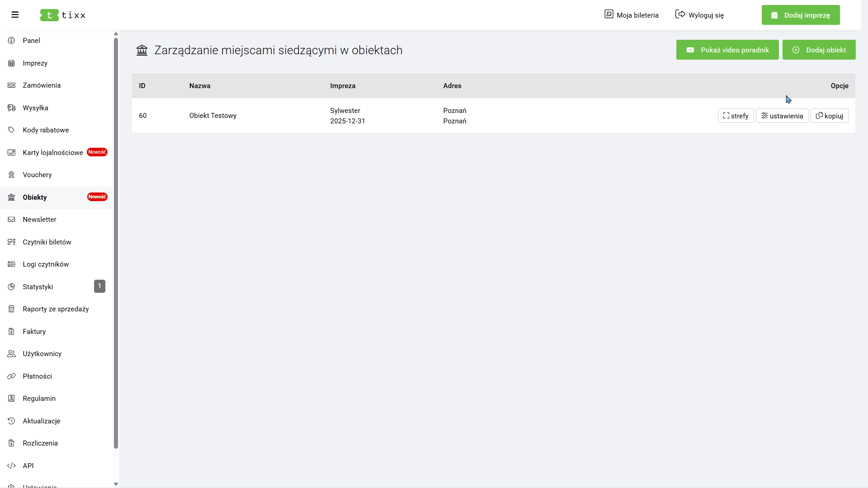Click the Moja bileteria shop icon
The height and width of the screenshot is (488, 868).
click(x=609, y=14)
